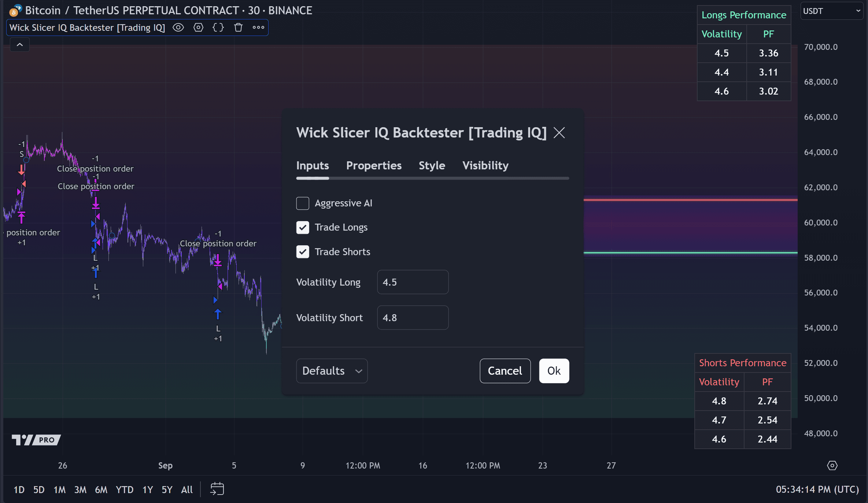Open indicator source code braces icon
868x503 pixels.
point(218,27)
